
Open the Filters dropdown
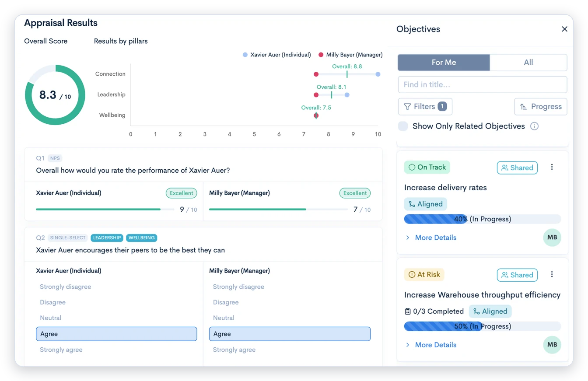(x=425, y=107)
